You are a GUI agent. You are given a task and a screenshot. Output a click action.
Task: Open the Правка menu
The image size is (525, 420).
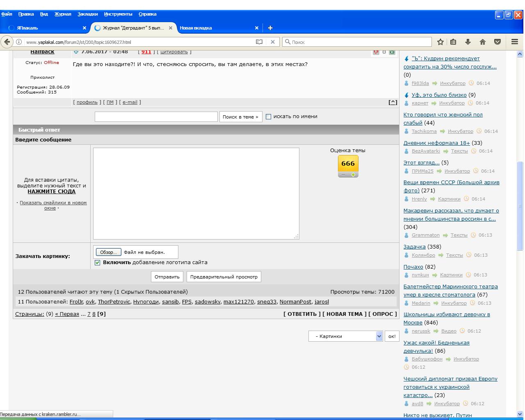[26, 14]
